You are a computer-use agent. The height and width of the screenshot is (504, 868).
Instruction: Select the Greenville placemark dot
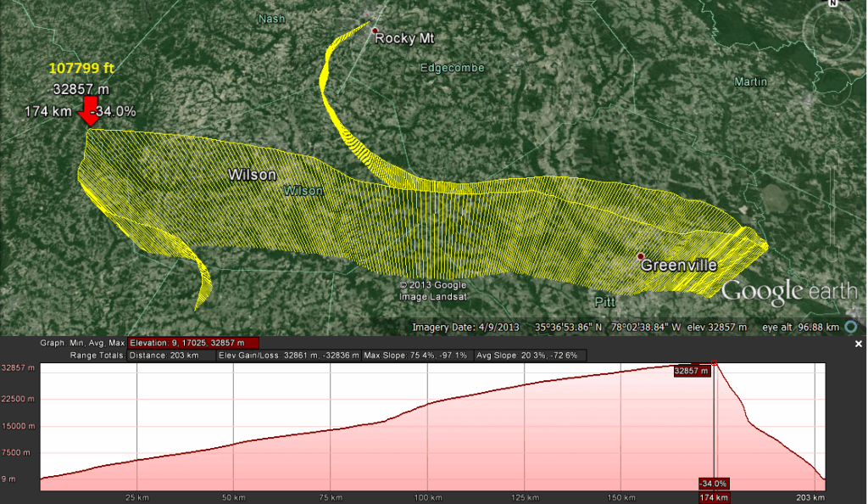pos(641,255)
